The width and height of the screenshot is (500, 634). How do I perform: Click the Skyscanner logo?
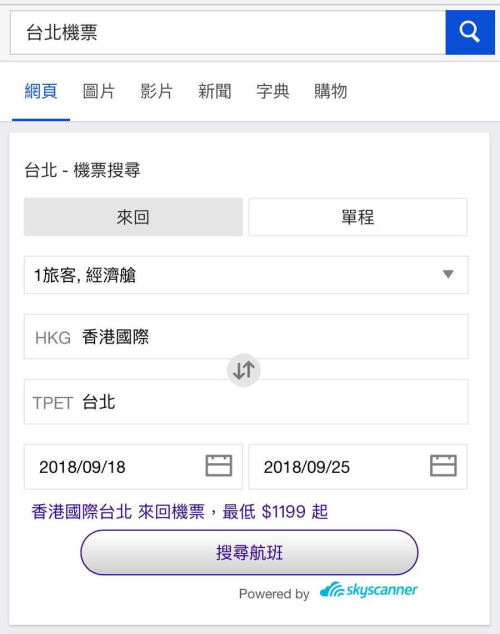[368, 590]
